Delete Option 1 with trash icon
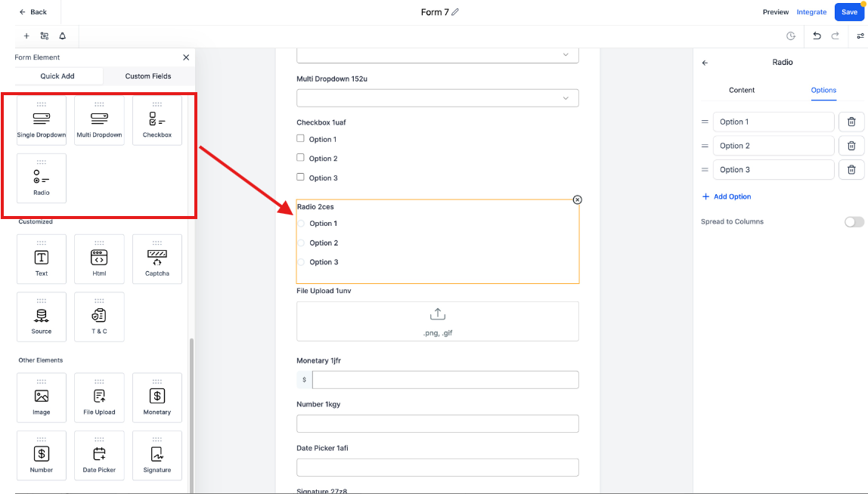The height and width of the screenshot is (494, 868). (851, 122)
